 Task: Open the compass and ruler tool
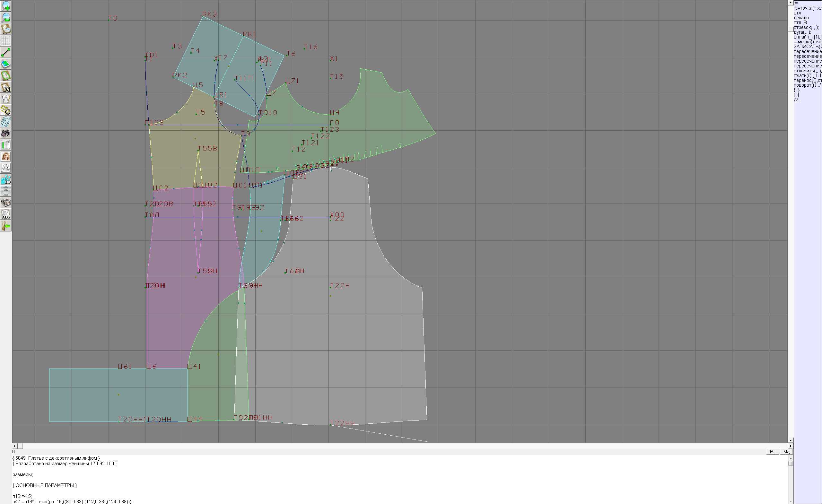pos(6,99)
